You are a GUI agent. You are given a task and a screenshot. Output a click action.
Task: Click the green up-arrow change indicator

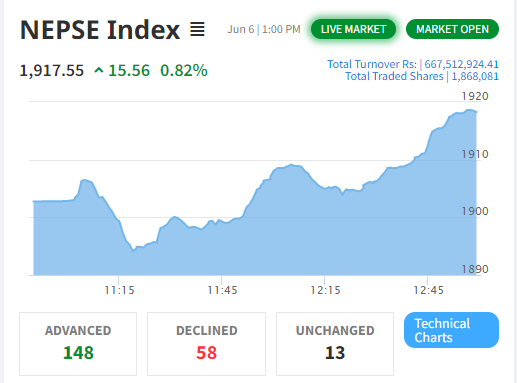point(99,70)
